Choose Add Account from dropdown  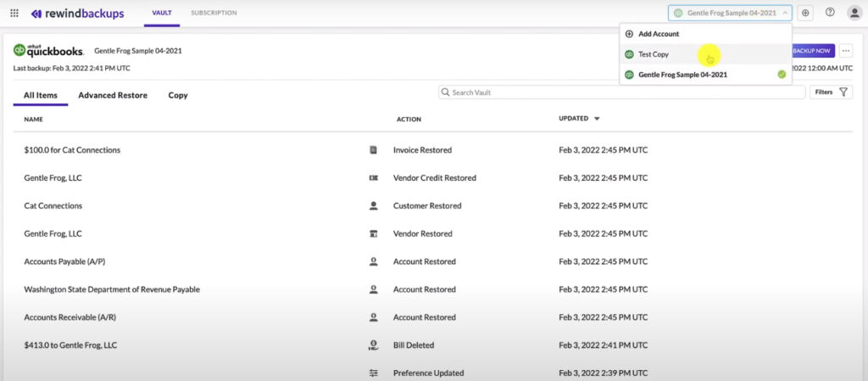pyautogui.click(x=658, y=34)
